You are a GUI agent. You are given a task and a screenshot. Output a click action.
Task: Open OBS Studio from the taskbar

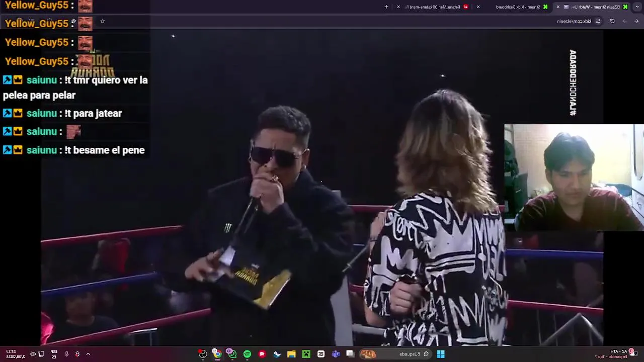pyautogui.click(x=202, y=354)
